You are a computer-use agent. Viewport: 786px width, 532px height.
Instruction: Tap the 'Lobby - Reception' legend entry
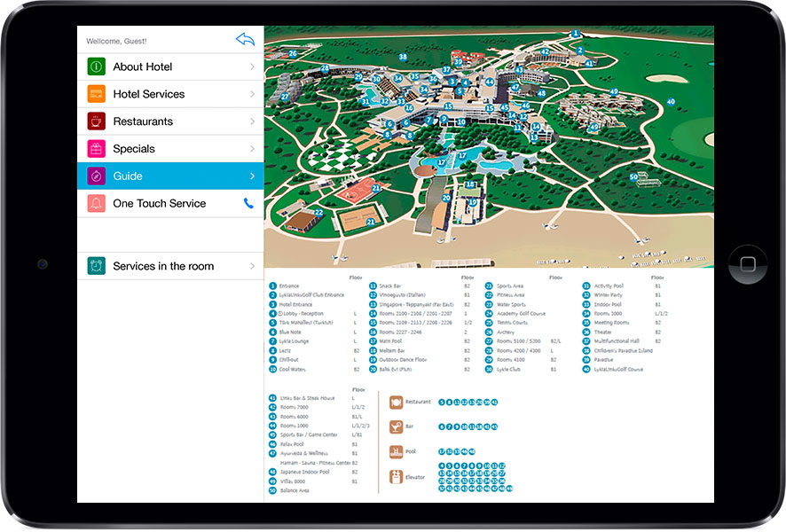click(303, 314)
